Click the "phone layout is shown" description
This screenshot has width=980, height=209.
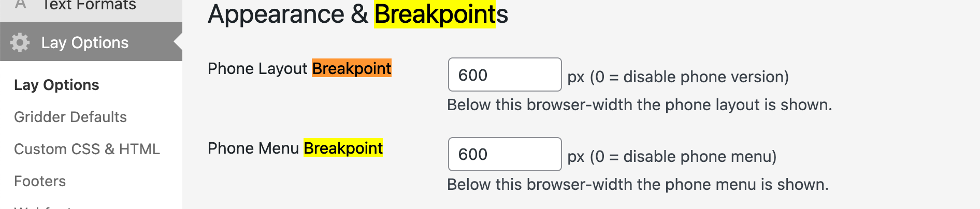(639, 104)
